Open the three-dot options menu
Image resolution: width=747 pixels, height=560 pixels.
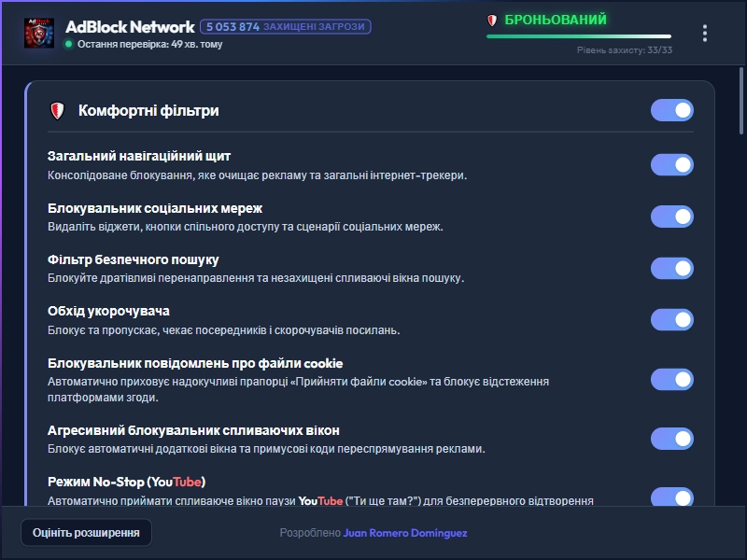[x=705, y=34]
